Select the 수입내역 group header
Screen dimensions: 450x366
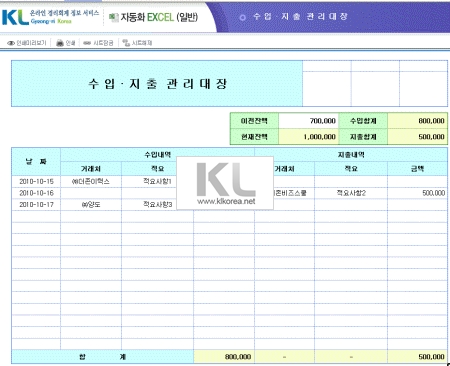point(157,155)
